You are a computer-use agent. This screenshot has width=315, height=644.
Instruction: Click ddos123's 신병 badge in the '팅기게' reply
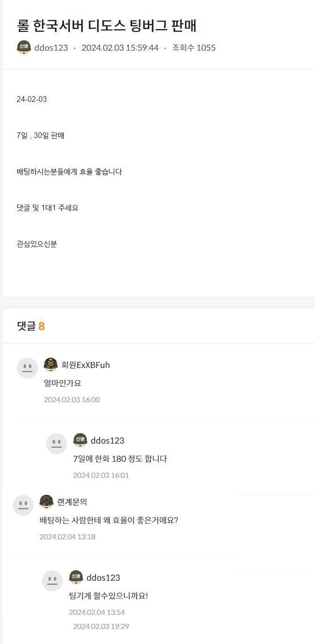pos(76,577)
